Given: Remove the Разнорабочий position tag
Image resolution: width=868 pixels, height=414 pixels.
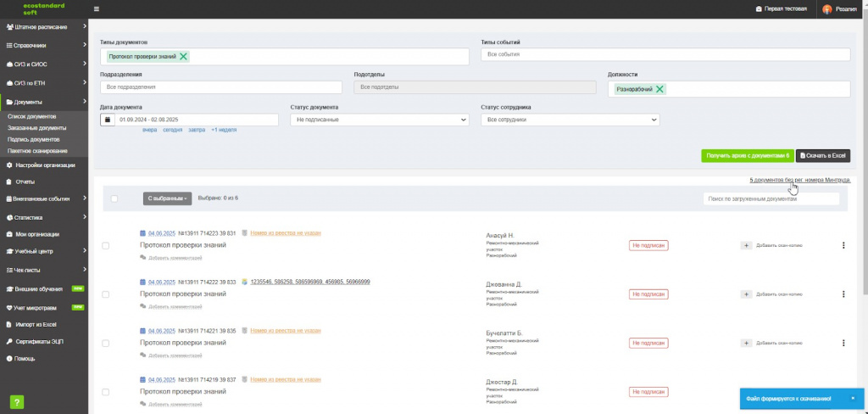Looking at the screenshot, I should click(659, 89).
